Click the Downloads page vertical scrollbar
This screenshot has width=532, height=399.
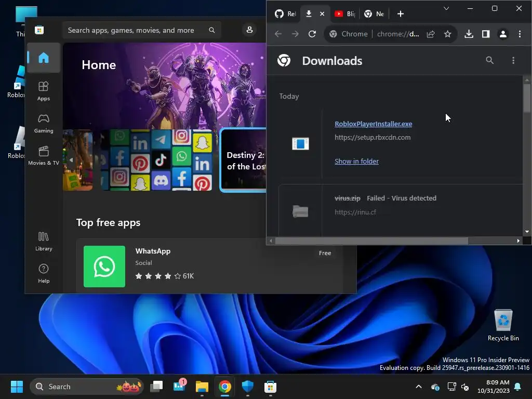point(527,98)
